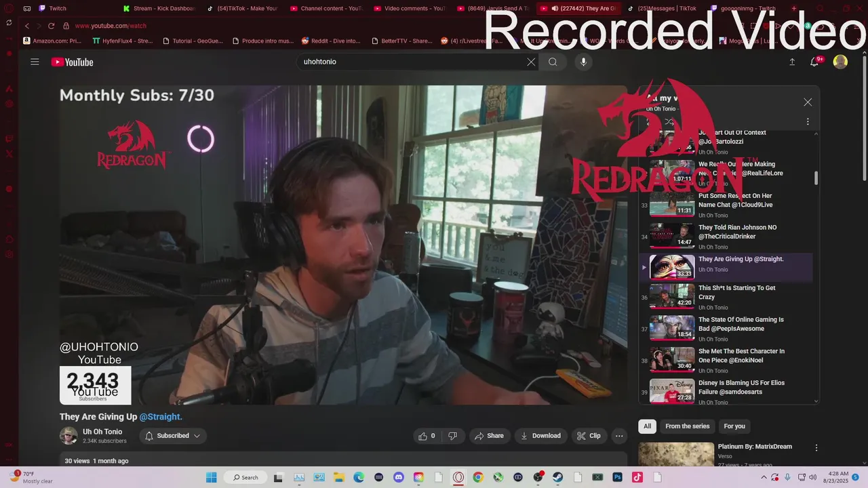This screenshot has height=488, width=868.
Task: Start voice search with microphone
Action: (583, 62)
